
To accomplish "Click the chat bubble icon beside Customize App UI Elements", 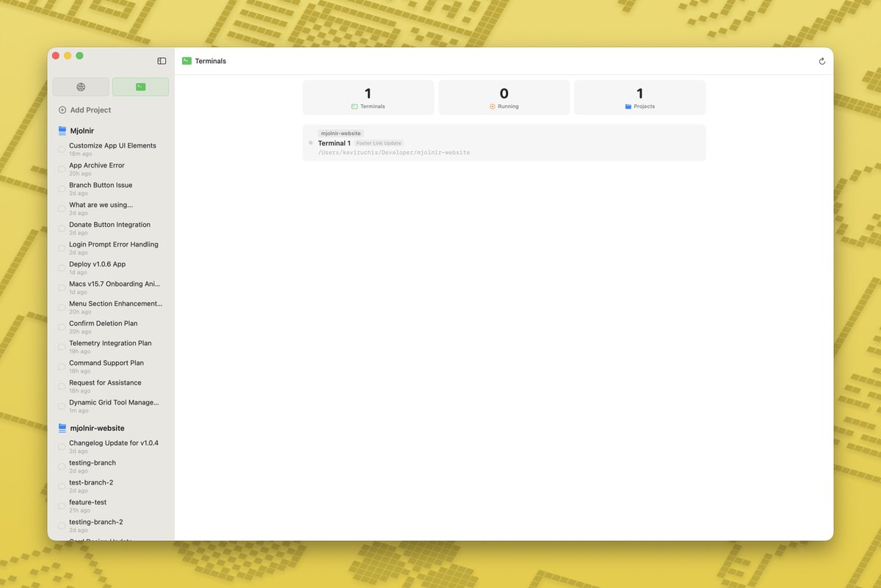I will click(x=62, y=150).
